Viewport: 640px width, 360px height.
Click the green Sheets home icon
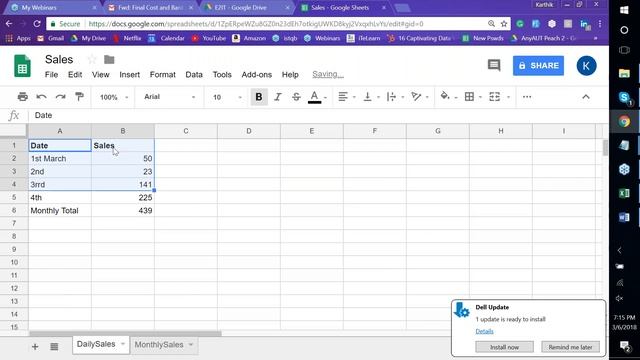click(x=22, y=66)
